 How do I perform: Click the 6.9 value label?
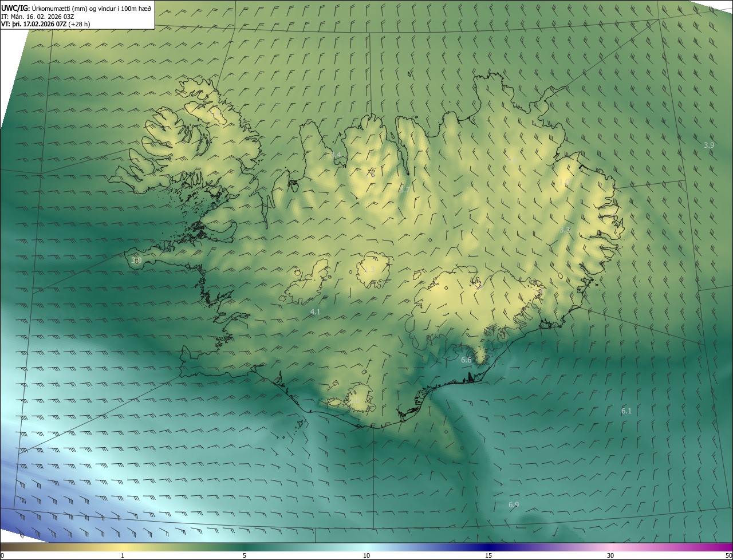(x=514, y=505)
